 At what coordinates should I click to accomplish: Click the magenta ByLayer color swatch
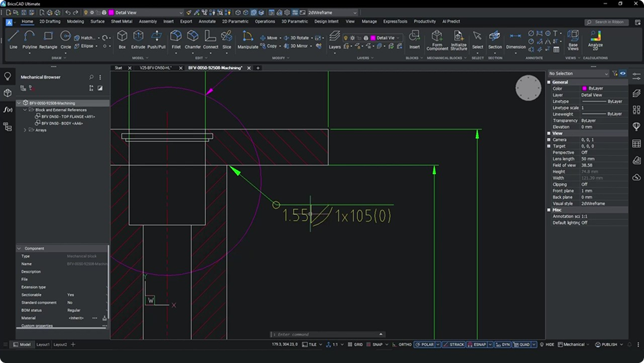tap(584, 88)
